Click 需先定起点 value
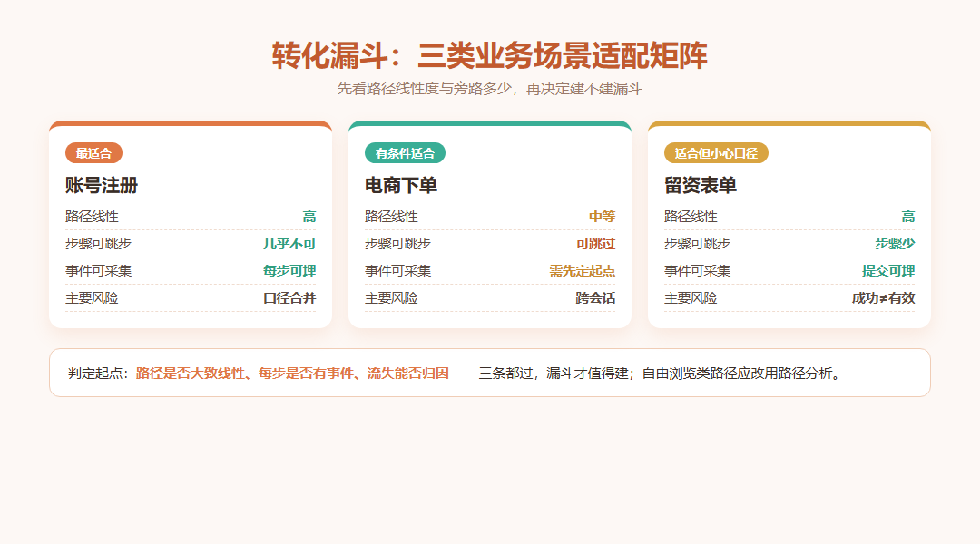The image size is (980, 544). pos(583,271)
